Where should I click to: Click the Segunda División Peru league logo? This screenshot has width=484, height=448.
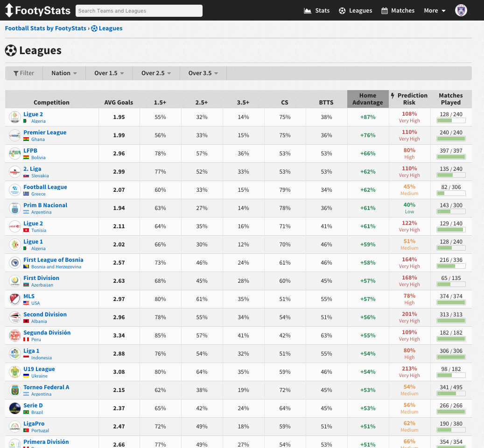point(14,335)
